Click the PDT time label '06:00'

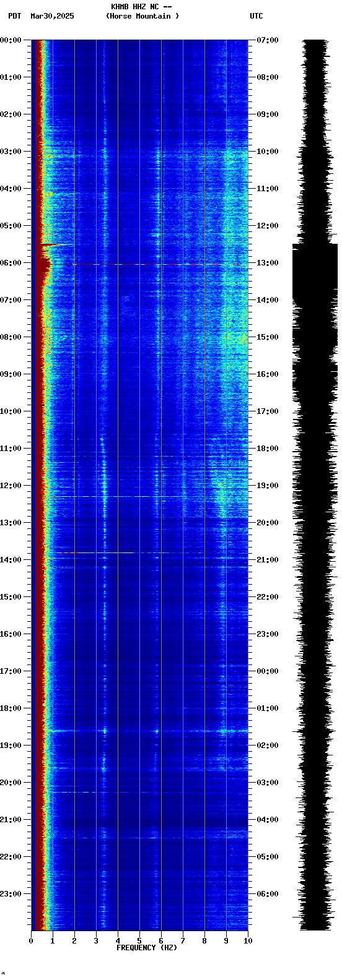[11, 263]
